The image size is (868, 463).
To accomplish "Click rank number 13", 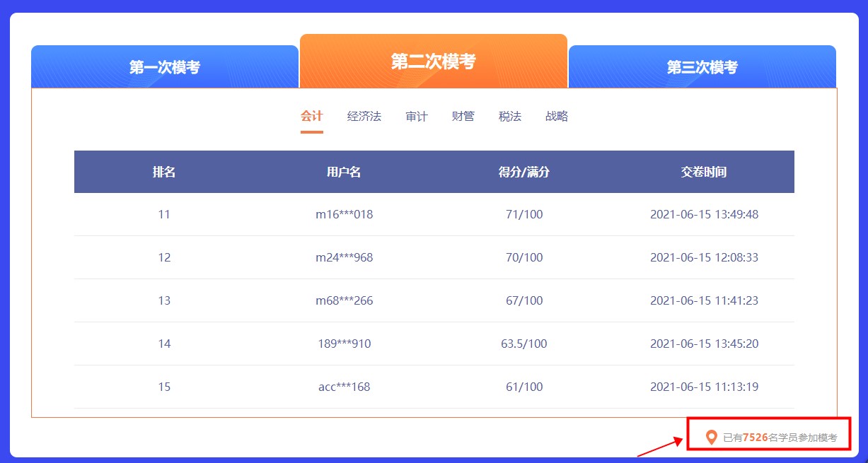I will (164, 300).
